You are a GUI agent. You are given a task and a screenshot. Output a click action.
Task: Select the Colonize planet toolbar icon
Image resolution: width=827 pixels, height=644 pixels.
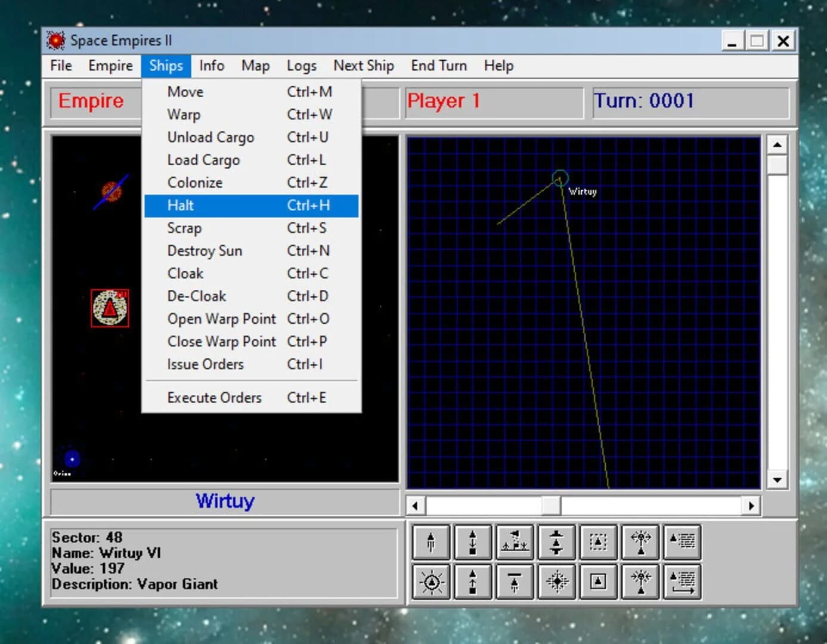point(515,541)
